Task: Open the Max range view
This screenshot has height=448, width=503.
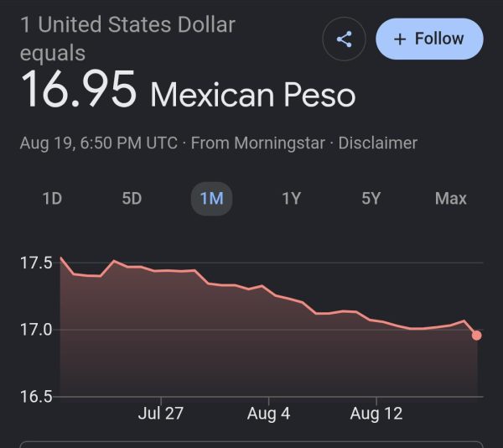Action: (451, 198)
